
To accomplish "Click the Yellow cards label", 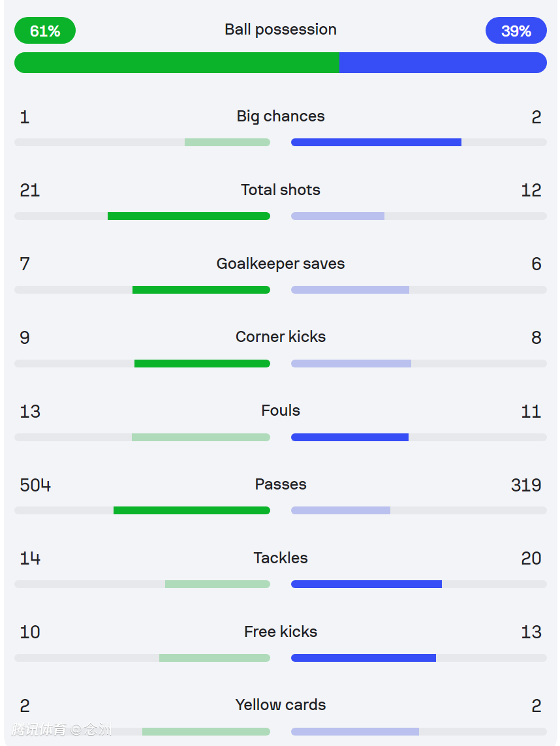I will tap(281, 705).
